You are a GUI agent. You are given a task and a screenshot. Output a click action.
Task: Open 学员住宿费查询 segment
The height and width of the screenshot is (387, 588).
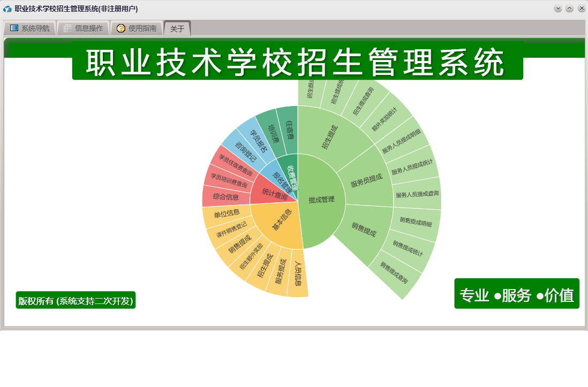pos(236,166)
